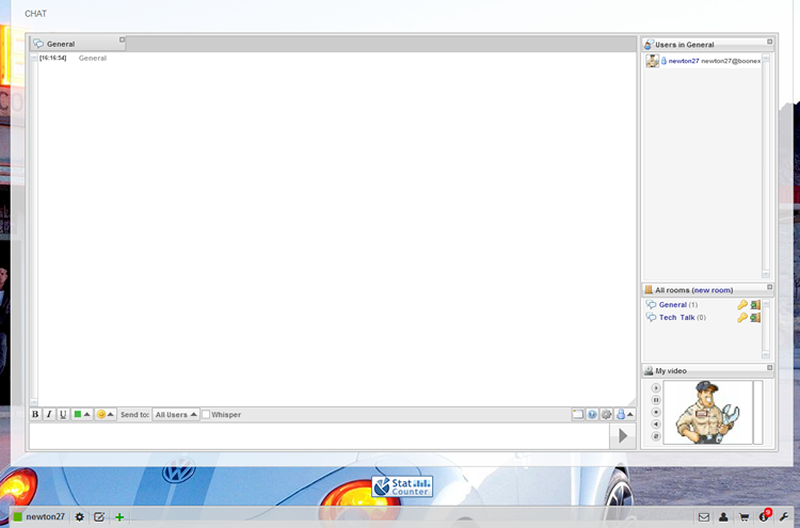Screen dimensions: 800x528
Task: Collapse the Users in General panel
Action: click(769, 42)
